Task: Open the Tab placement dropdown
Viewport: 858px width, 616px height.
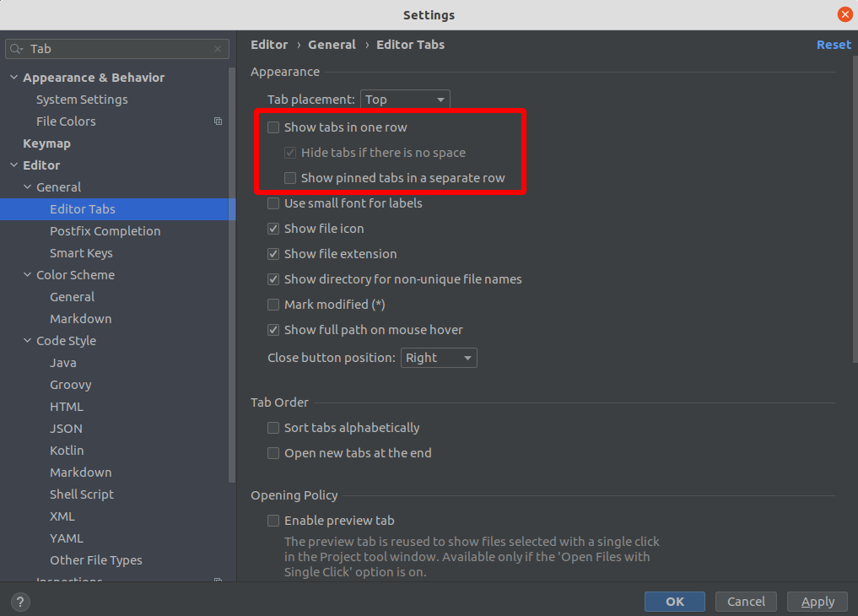Action: 405,100
